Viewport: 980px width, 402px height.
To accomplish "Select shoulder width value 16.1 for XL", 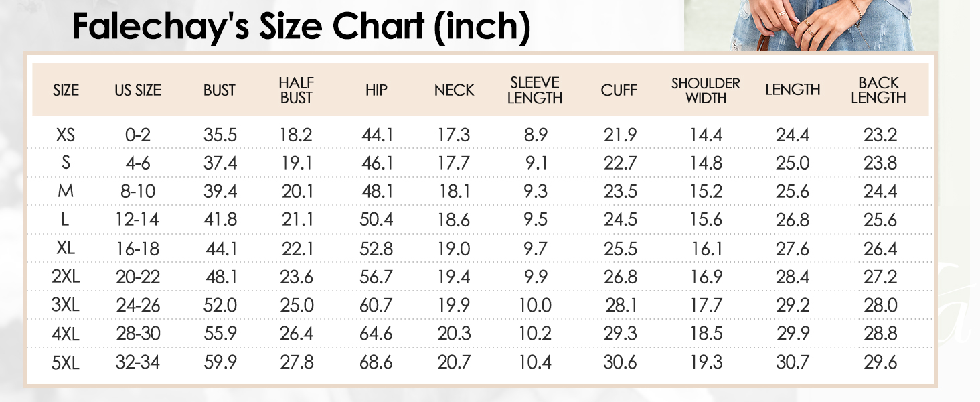I will tap(706, 249).
